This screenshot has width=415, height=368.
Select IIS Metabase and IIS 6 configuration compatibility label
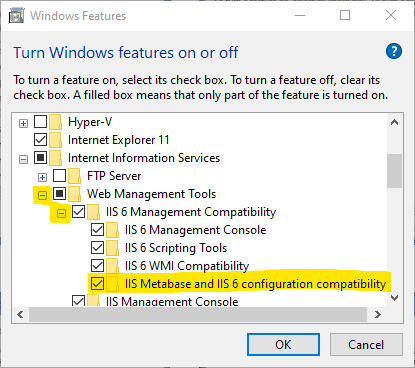click(255, 284)
